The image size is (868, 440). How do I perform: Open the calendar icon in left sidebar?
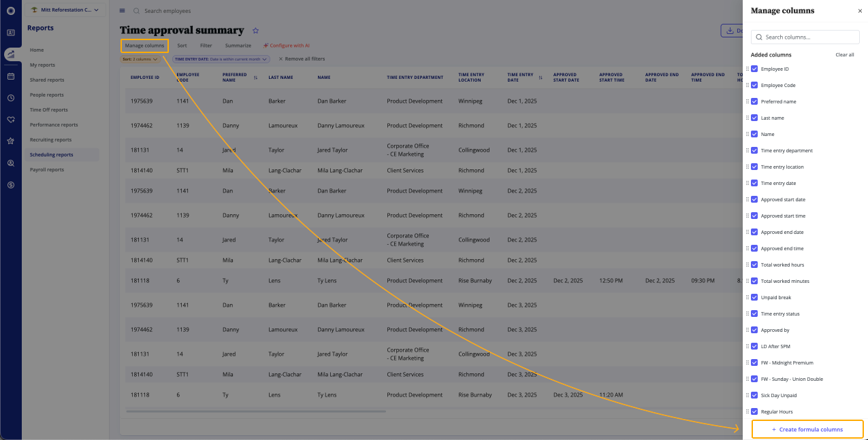[x=11, y=76]
